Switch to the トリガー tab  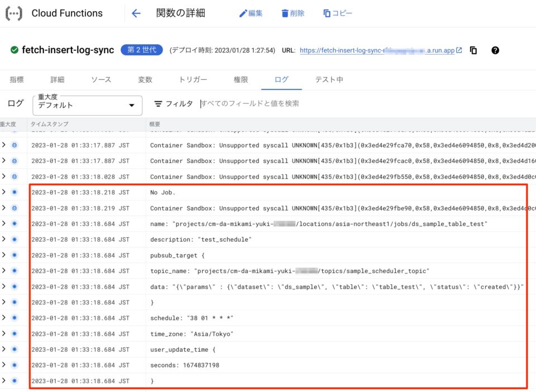click(x=193, y=79)
